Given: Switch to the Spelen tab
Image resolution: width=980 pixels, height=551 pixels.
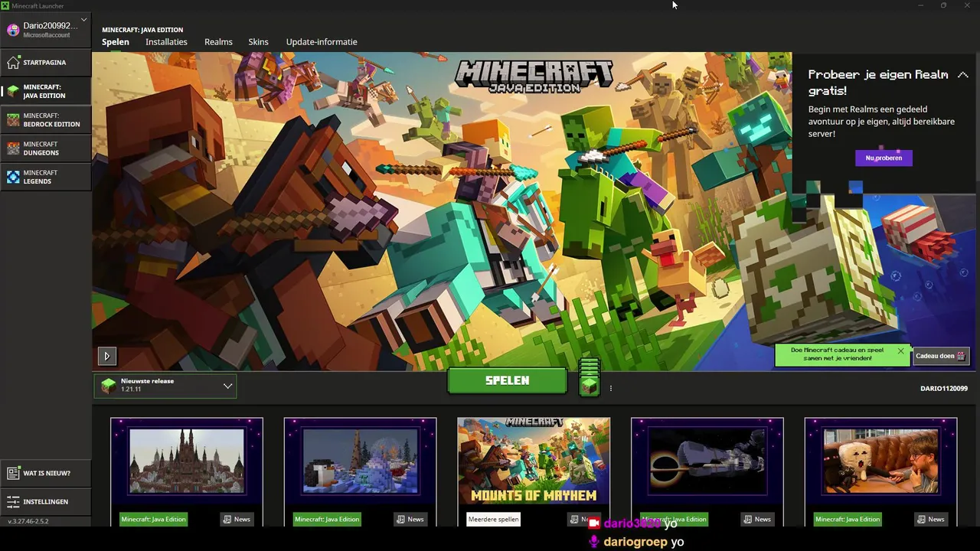Looking at the screenshot, I should [x=116, y=42].
